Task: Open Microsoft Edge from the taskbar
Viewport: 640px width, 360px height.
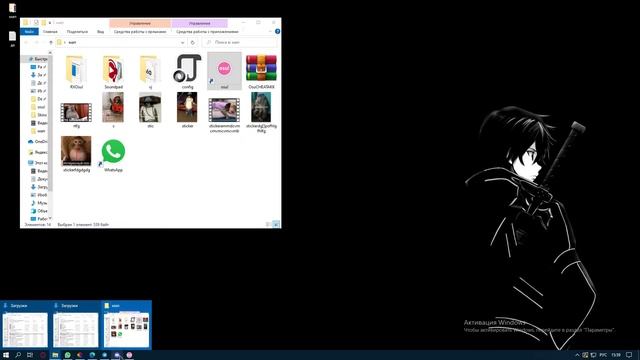Action: click(x=92, y=355)
